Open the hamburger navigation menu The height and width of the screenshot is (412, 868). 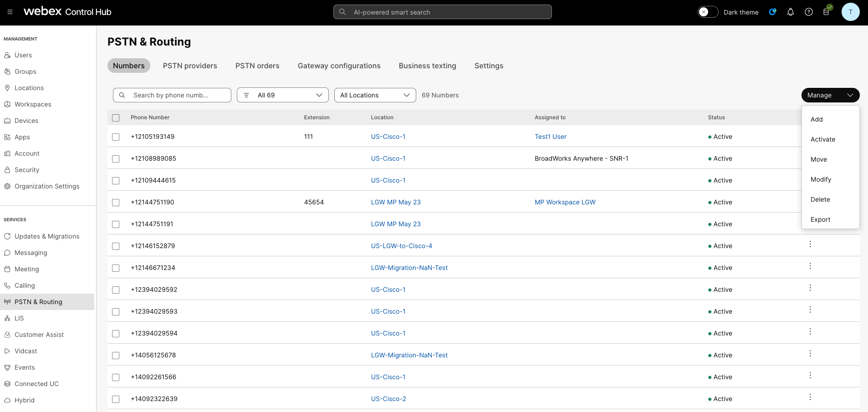[10, 12]
